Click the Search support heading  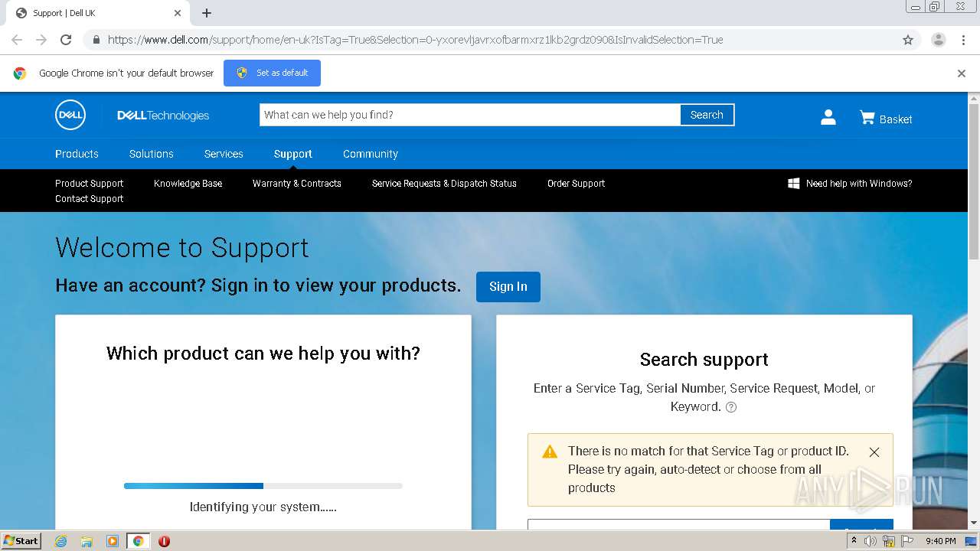[x=704, y=360]
